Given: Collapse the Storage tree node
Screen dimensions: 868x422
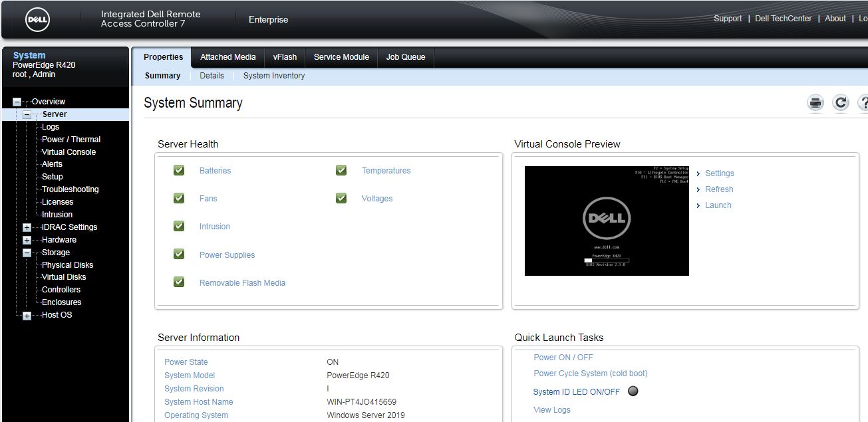Looking at the screenshot, I should pos(25,252).
